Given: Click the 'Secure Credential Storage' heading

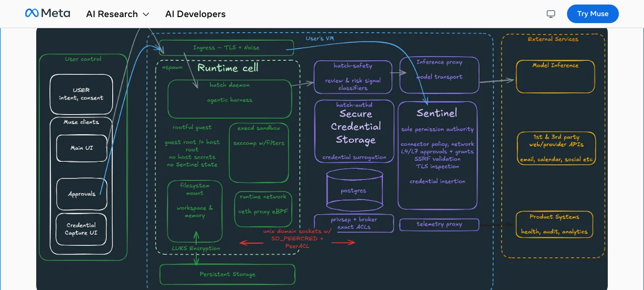Looking at the screenshot, I should 356,127.
